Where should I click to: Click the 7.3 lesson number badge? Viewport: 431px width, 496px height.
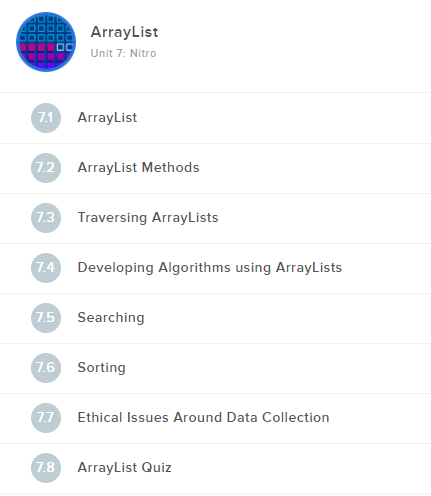click(x=46, y=218)
